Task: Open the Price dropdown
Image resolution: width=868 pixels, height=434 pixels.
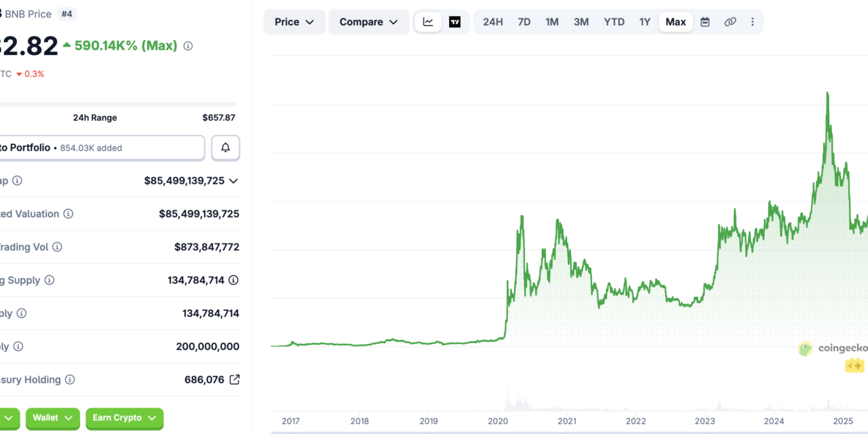Action: [x=294, y=22]
